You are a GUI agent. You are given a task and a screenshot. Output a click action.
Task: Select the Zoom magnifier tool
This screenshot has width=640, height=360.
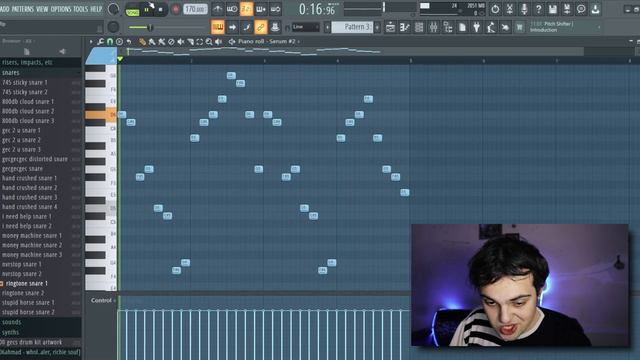click(209, 42)
